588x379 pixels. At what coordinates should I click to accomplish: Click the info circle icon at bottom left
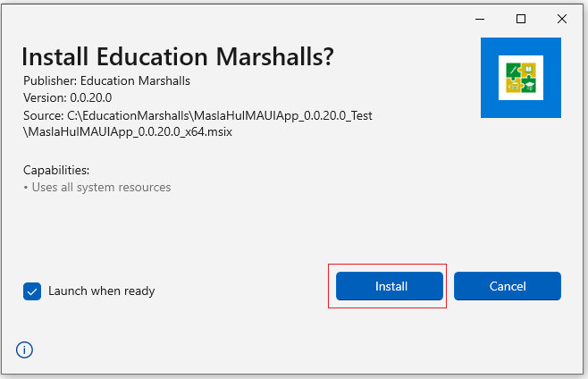(25, 350)
